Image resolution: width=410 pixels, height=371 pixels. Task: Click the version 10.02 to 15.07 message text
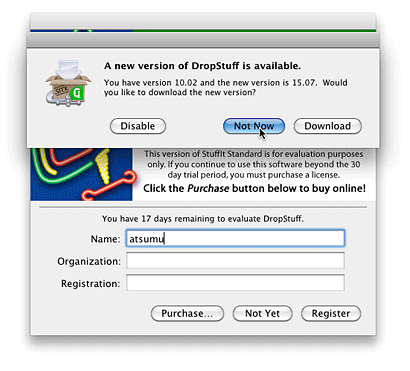pyautogui.click(x=225, y=87)
